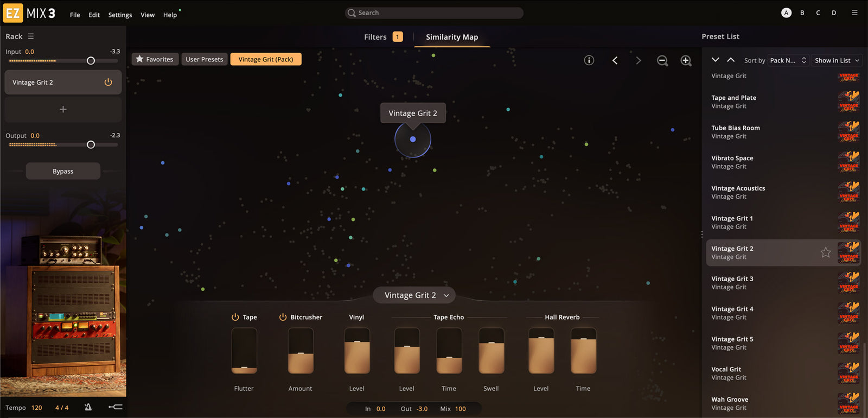Adjust the Output level slider handle
The height and width of the screenshot is (418, 868).
91,144
